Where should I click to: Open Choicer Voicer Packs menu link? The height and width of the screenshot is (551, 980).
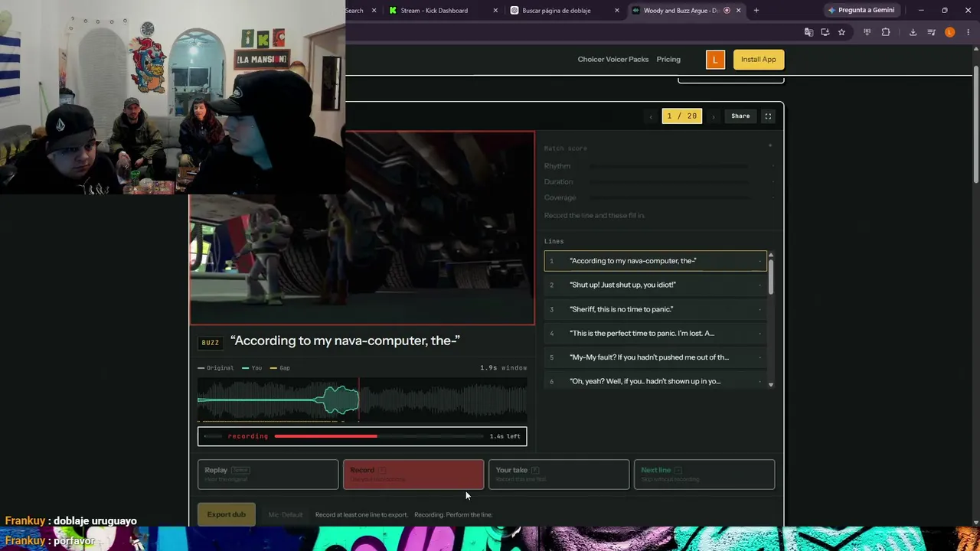612,60
